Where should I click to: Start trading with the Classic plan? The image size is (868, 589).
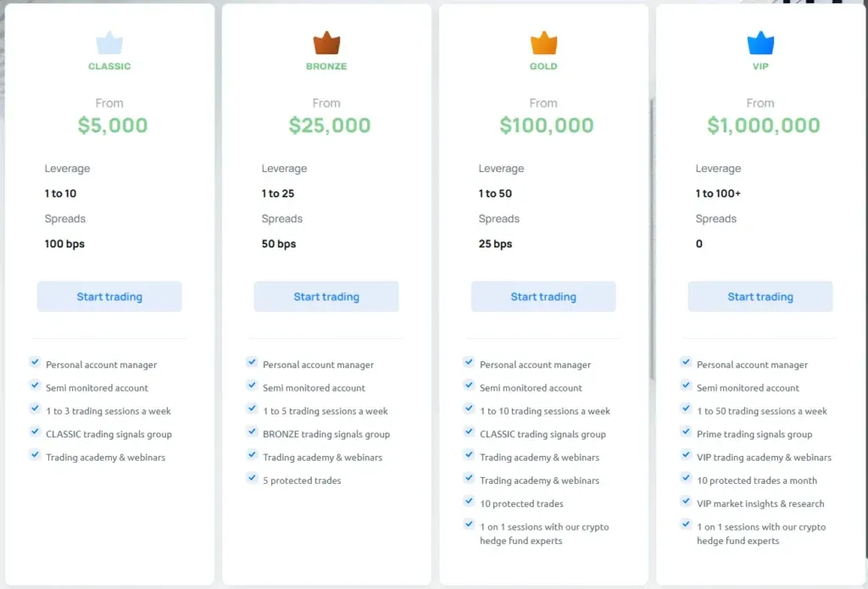coord(109,297)
